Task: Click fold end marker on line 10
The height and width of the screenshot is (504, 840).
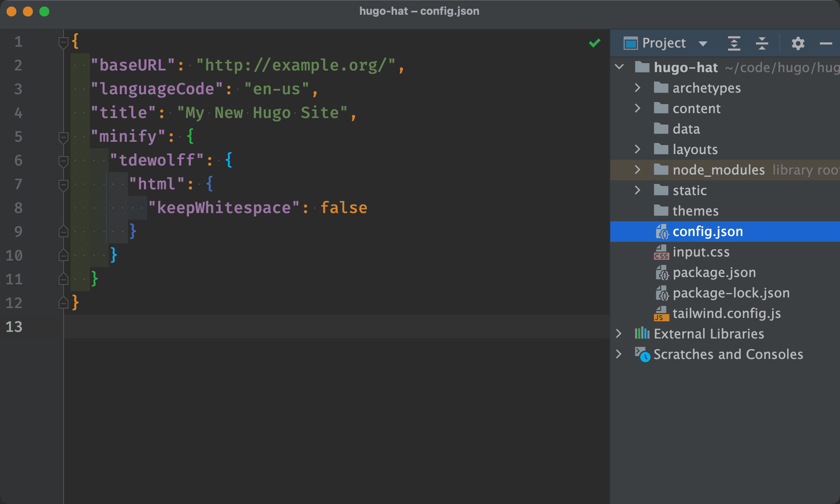Action: click(63, 255)
